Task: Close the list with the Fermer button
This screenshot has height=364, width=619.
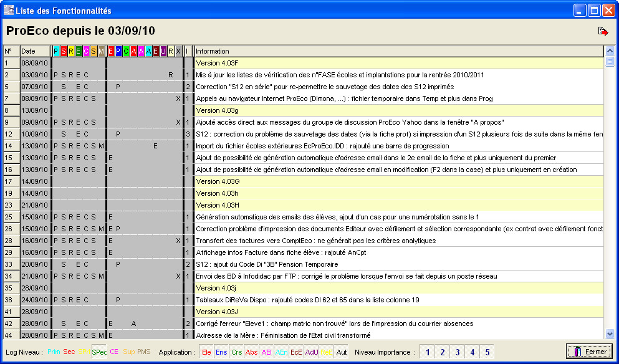Action: coord(590,352)
